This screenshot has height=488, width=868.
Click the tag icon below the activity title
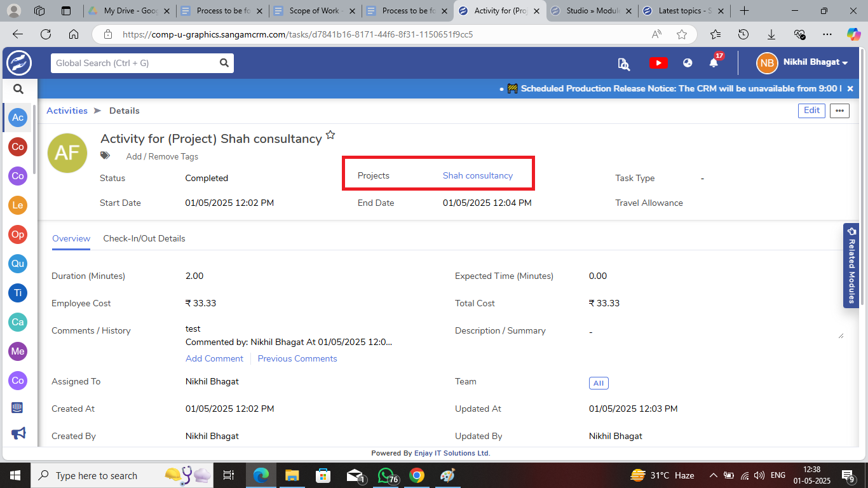105,156
